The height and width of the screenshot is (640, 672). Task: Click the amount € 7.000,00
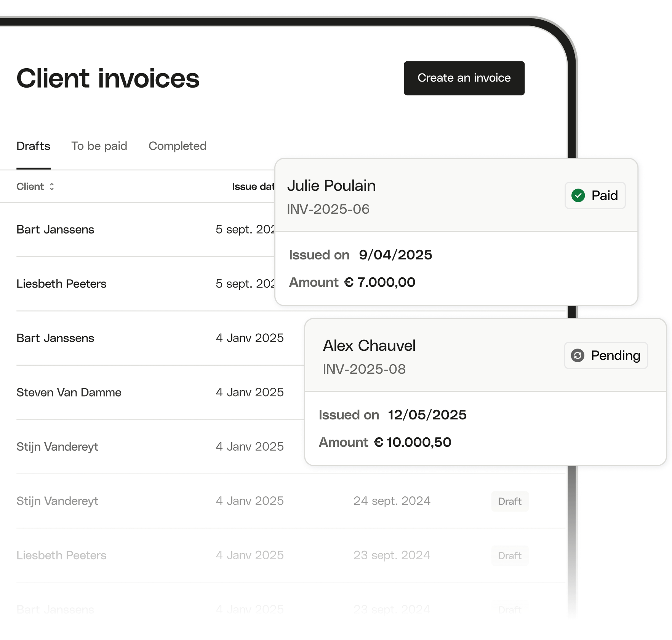coord(379,282)
